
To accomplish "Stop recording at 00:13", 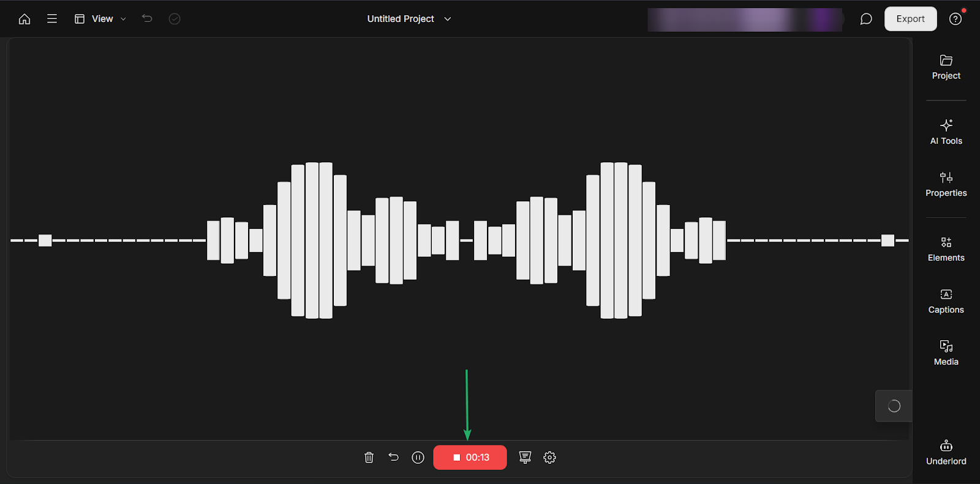I will click(470, 458).
